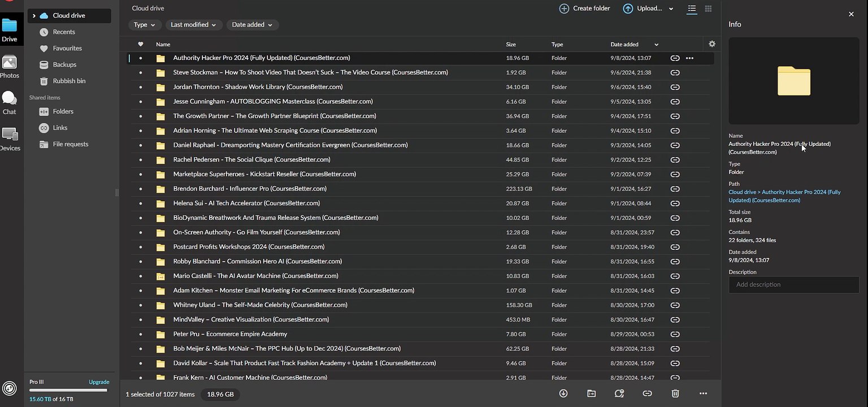Toggle favourite dot for Helena Sui row

[x=141, y=203]
